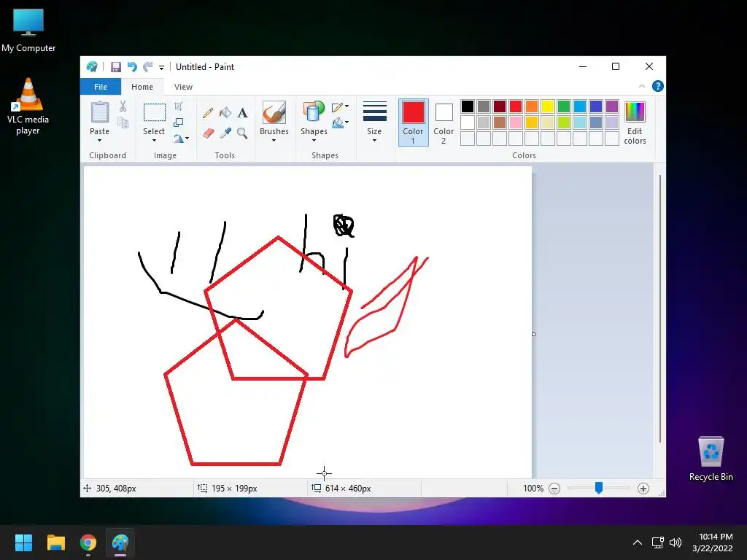Screen dimensions: 747x560
Task: Click the Paste clipboard icon
Action: pyautogui.click(x=99, y=112)
